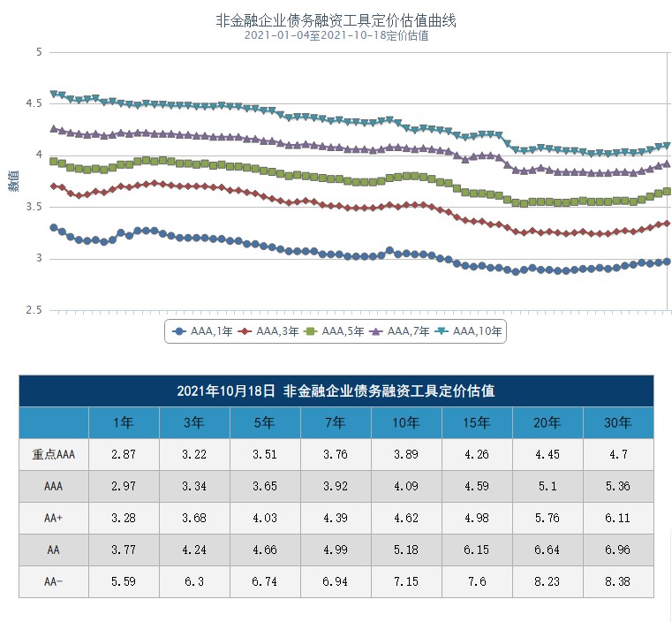Click the y-axis label 数值

[13, 181]
